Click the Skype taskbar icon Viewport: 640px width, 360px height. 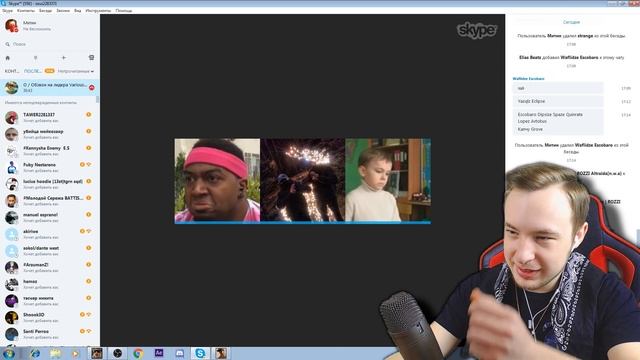pos(200,353)
